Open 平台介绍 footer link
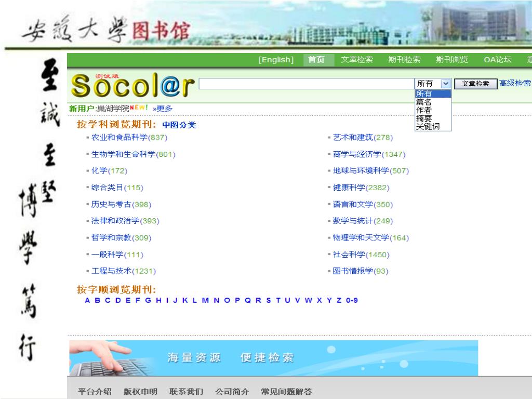The width and height of the screenshot is (532, 399). [x=95, y=392]
